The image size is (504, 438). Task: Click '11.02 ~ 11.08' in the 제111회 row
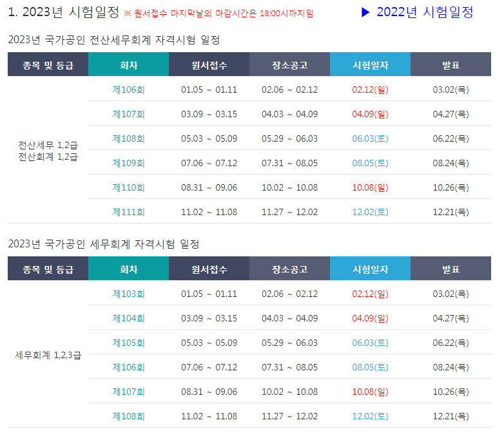(x=209, y=212)
